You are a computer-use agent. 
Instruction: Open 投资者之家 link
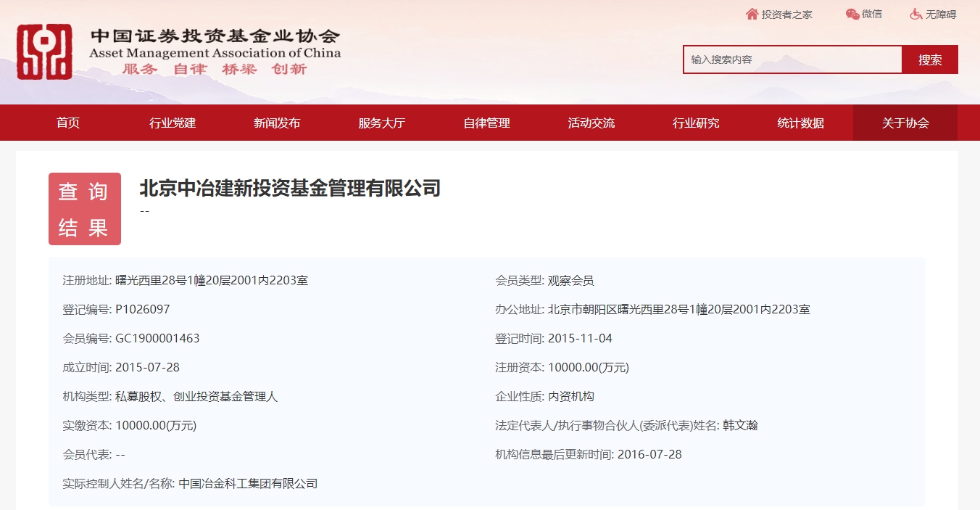pyautogui.click(x=787, y=15)
